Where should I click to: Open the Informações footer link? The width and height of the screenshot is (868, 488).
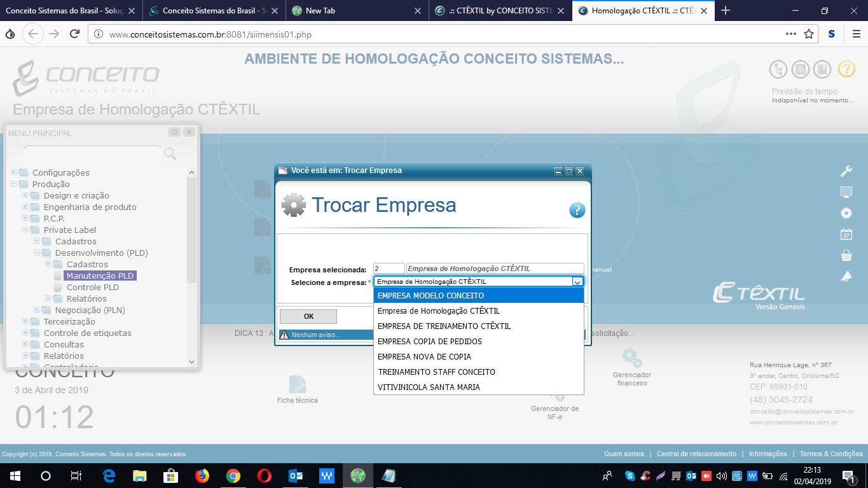tap(768, 454)
